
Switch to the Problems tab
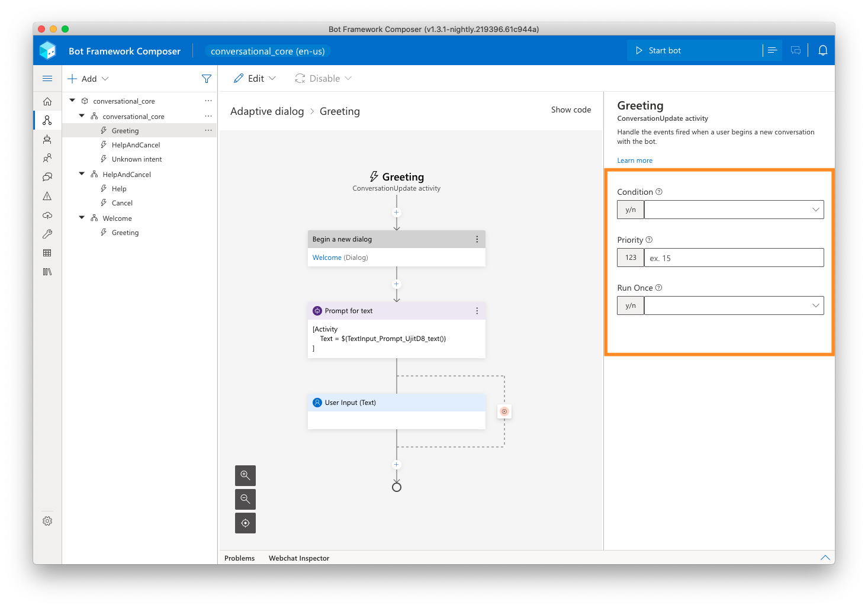[240, 558]
